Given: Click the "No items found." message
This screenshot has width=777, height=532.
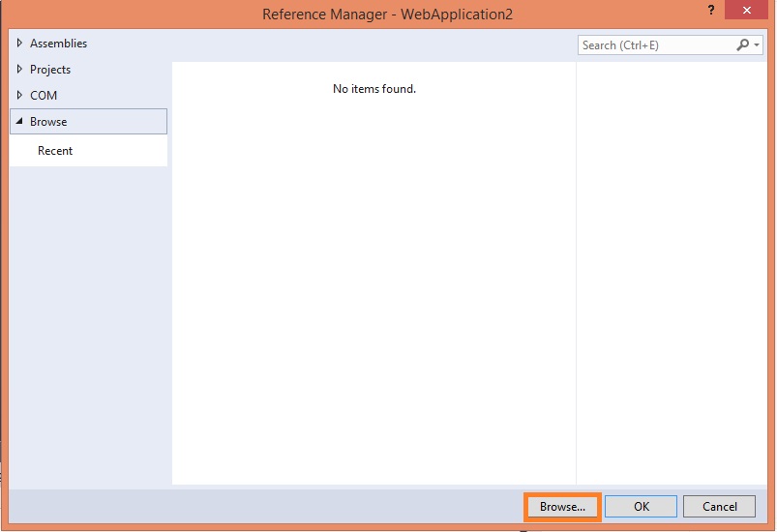Looking at the screenshot, I should tap(374, 89).
